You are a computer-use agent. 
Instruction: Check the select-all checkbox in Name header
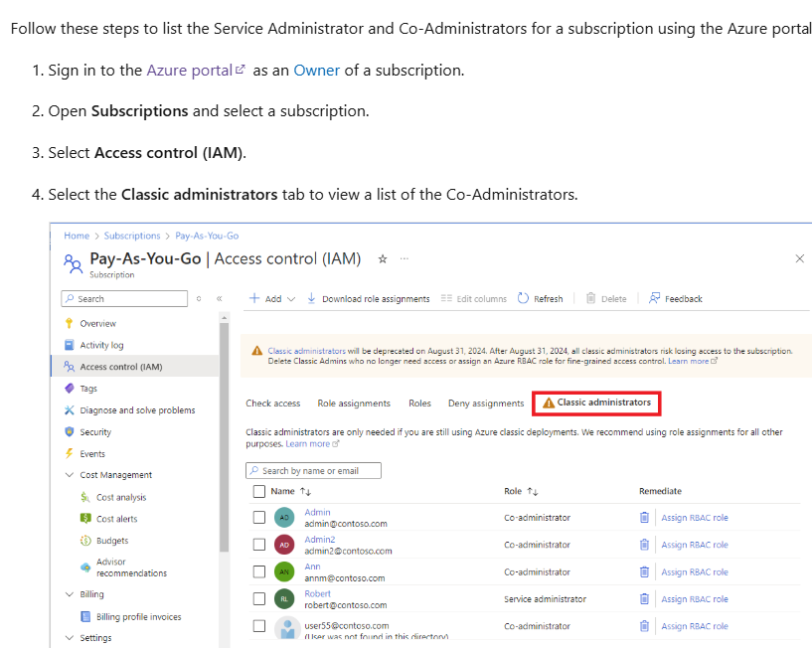[x=259, y=491]
